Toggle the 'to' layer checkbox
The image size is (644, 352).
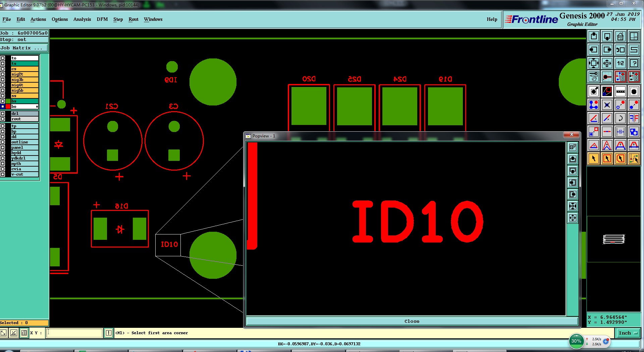[3, 58]
